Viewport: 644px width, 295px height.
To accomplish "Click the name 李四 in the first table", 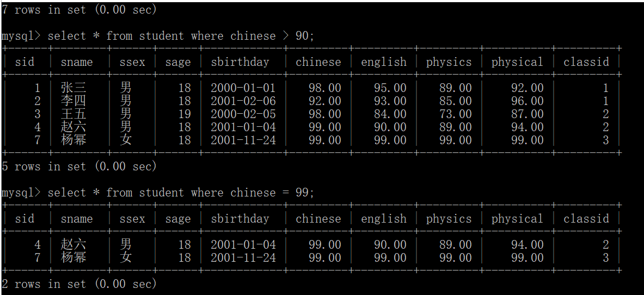I will tap(73, 101).
